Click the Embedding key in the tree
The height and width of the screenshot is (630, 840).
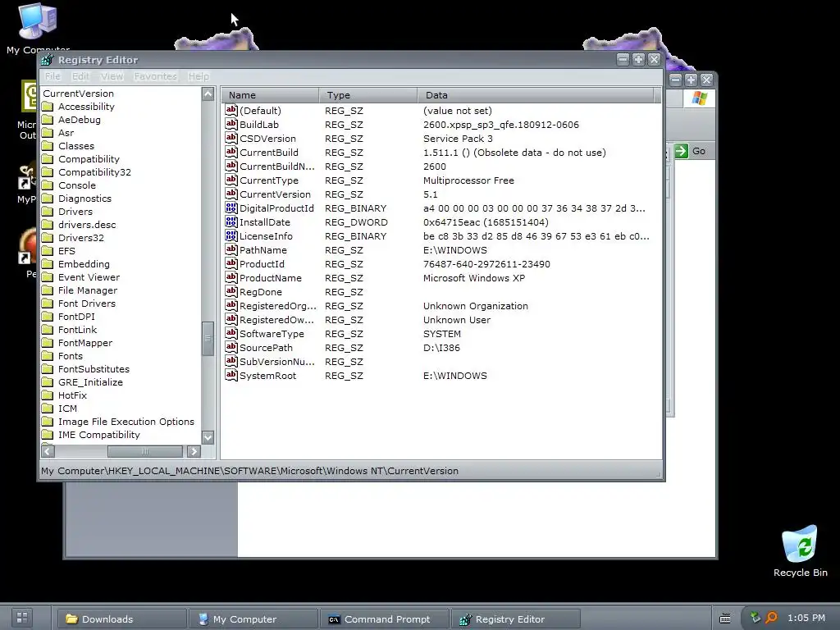pyautogui.click(x=84, y=264)
